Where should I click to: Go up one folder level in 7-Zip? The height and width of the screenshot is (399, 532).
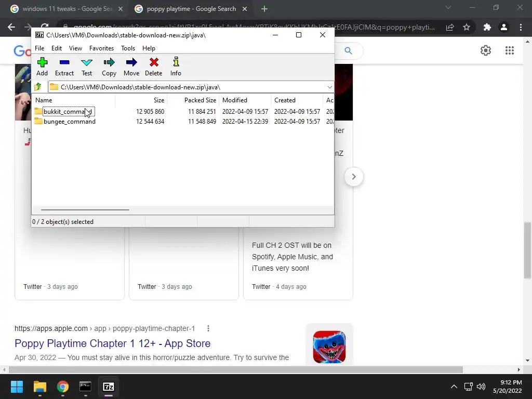pos(38,87)
